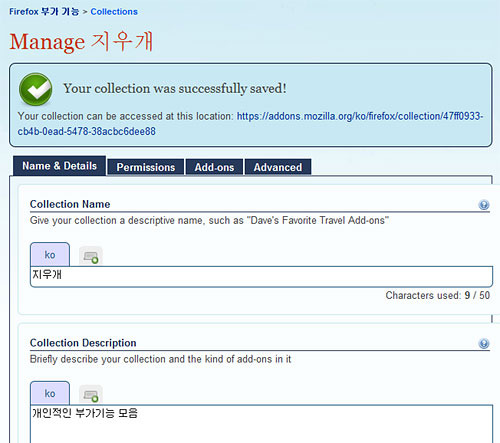The image size is (500, 443).
Task: Click the 'Give your collection a descriptive name' hint
Action: (x=209, y=220)
